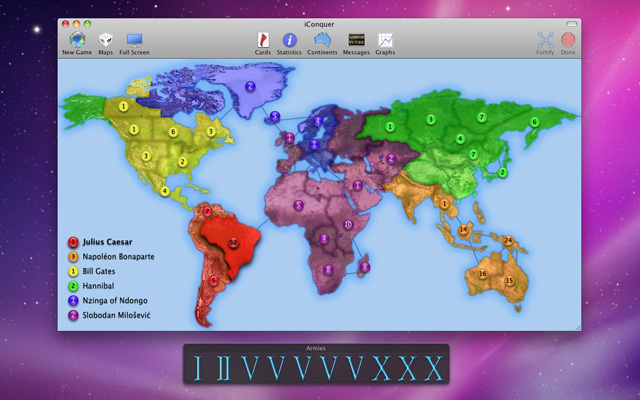Select Western Australia with 16 armies

[482, 274]
